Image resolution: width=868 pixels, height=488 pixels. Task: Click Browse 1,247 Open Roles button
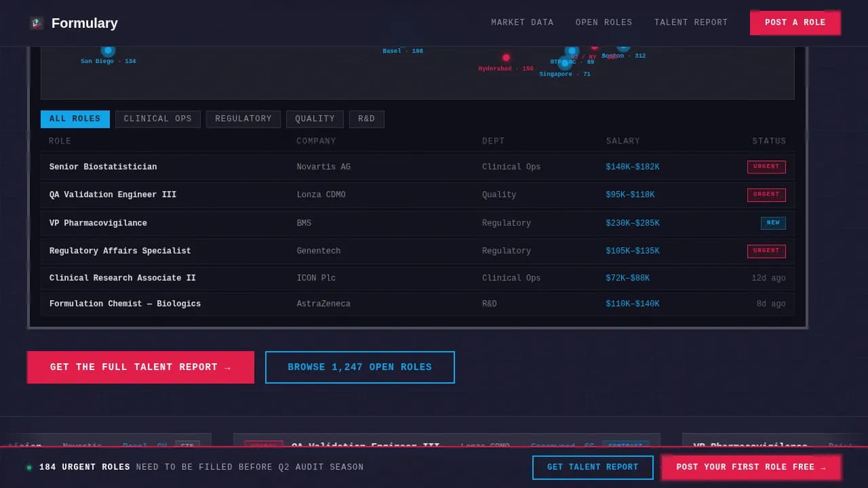[x=360, y=367]
